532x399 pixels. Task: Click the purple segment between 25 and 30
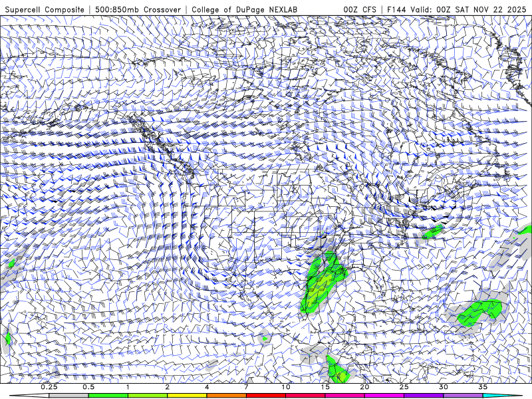424,396
